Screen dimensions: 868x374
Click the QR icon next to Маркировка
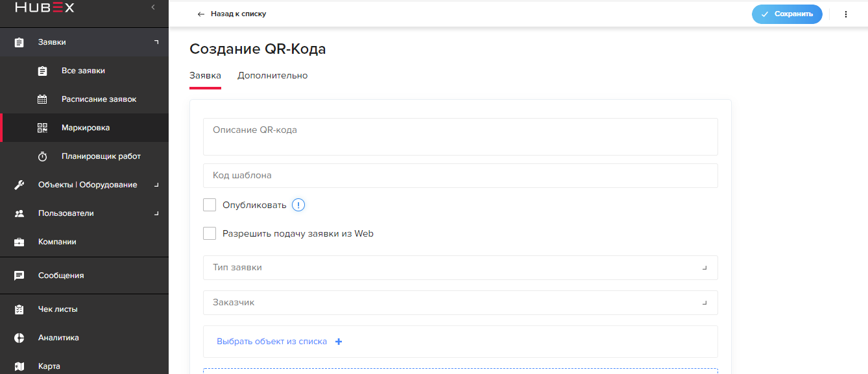click(x=42, y=128)
